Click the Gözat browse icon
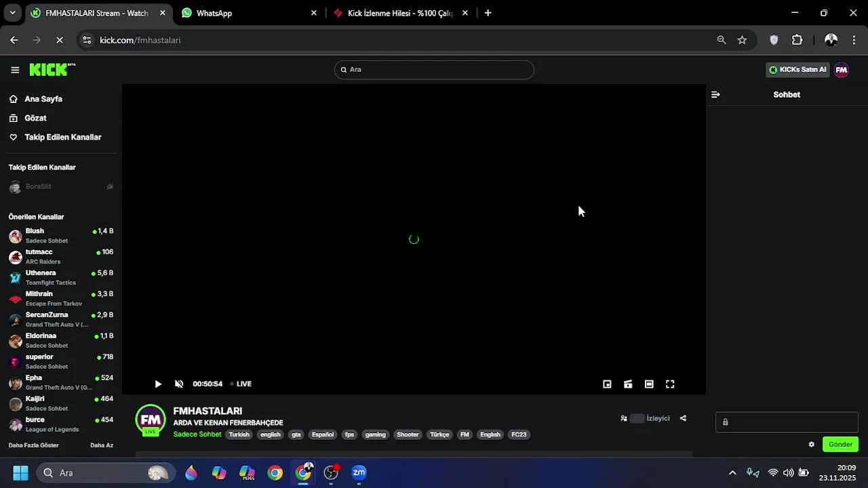 pyautogui.click(x=13, y=118)
